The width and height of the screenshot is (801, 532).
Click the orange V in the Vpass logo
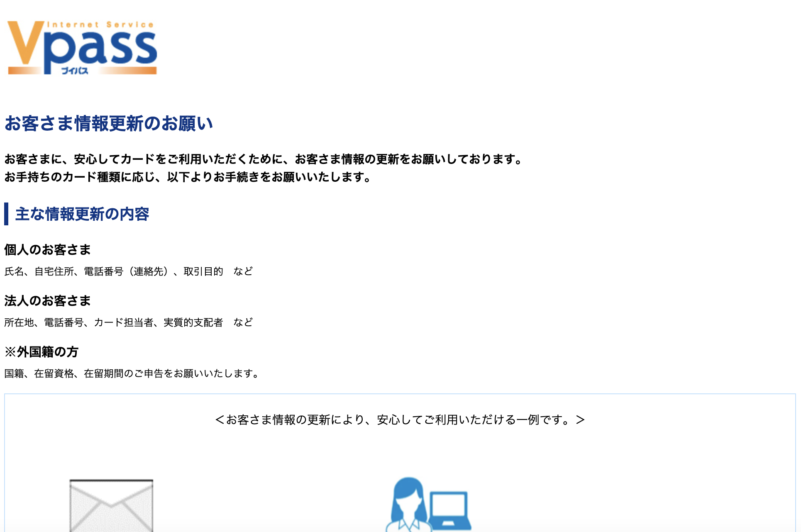[26, 44]
